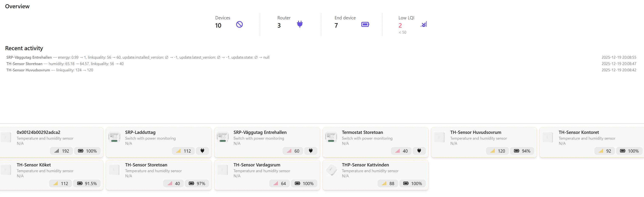
Task: Click SRP-Ladduttag power plug icon
Action: pyautogui.click(x=202, y=151)
